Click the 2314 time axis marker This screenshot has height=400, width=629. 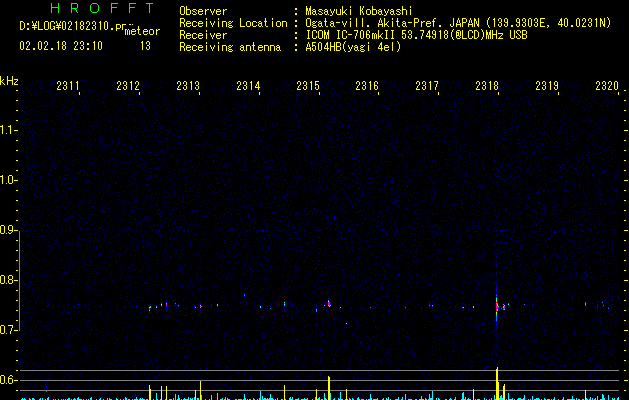(x=248, y=86)
